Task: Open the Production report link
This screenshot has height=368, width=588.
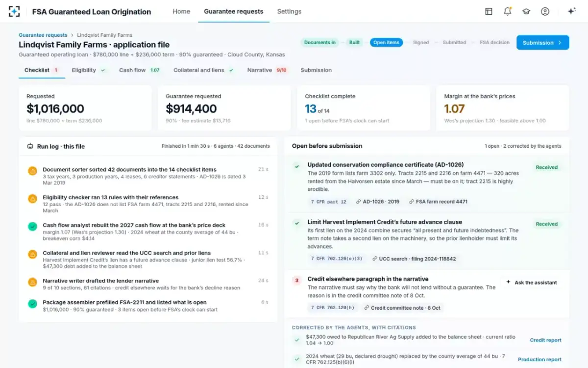Action: (539, 360)
